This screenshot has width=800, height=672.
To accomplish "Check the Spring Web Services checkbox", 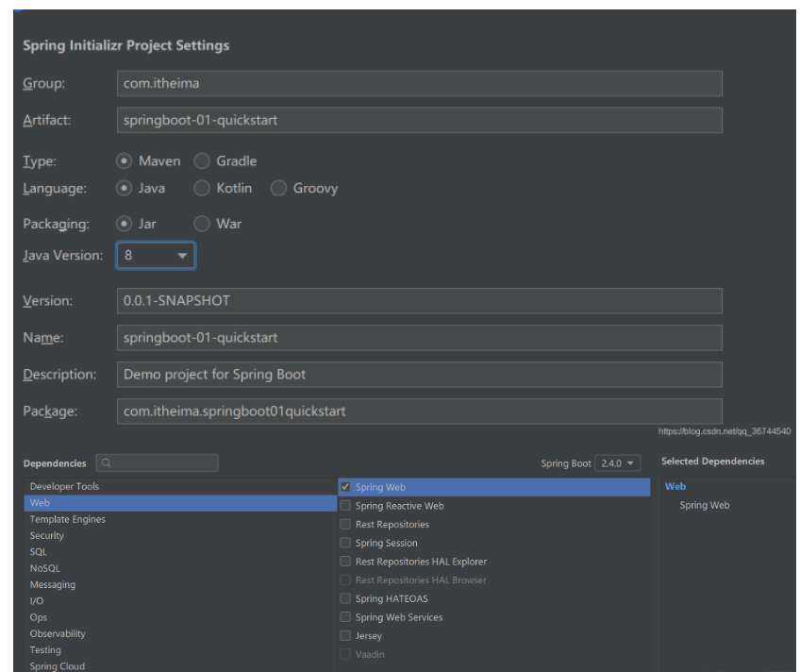I will [345, 617].
